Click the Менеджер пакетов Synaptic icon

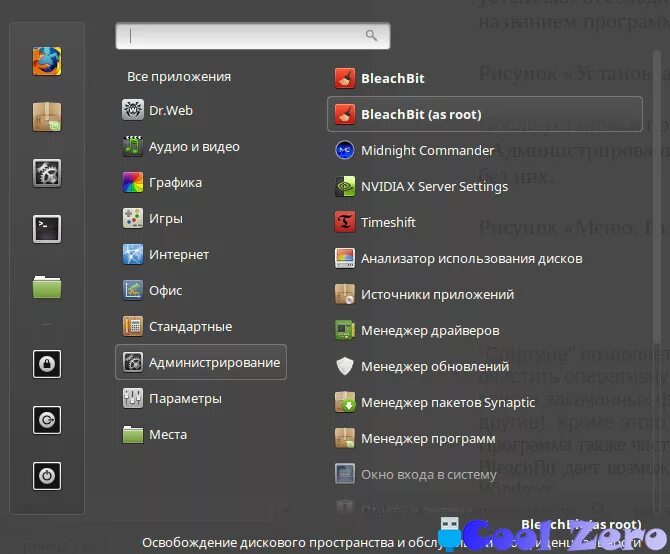(345, 402)
